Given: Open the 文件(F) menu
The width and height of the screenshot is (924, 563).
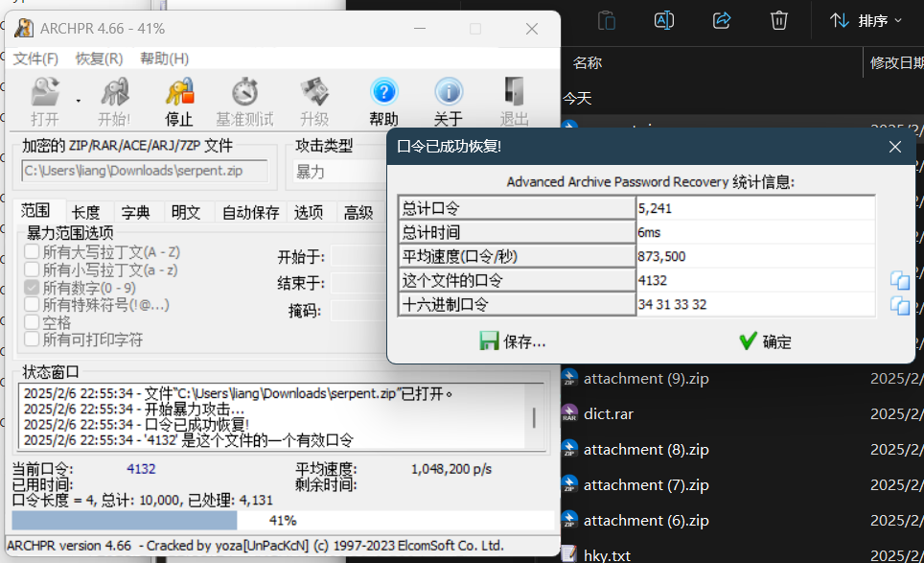Looking at the screenshot, I should pyautogui.click(x=36, y=59).
